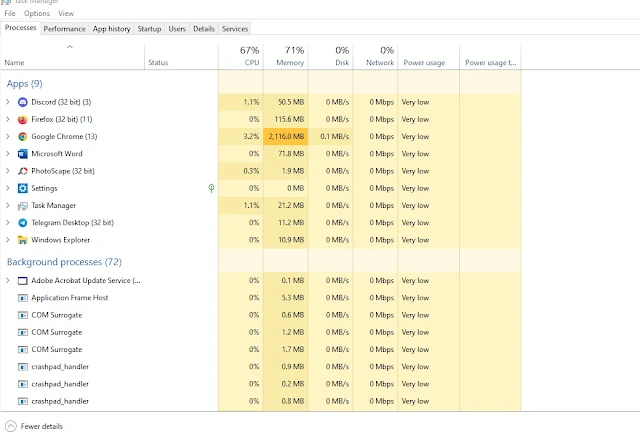
Task: Click the Windows Explorer folder icon
Action: [22, 240]
